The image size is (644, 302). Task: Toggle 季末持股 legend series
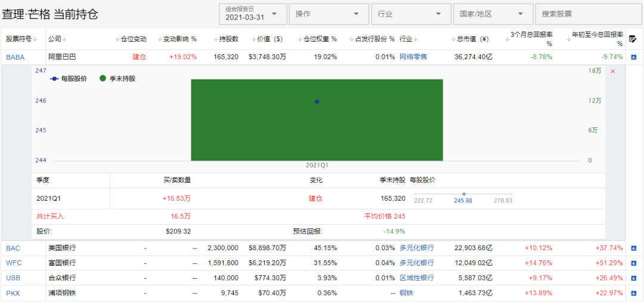pyautogui.click(x=117, y=79)
